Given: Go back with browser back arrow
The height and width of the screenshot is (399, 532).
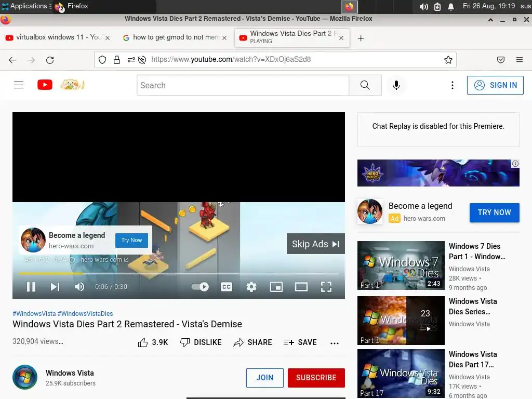Looking at the screenshot, I should pyautogui.click(x=12, y=60).
